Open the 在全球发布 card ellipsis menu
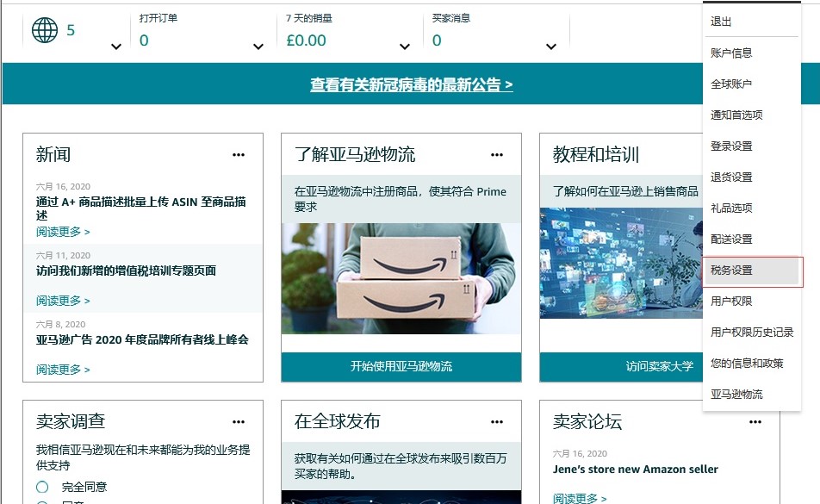Viewport: 820px width, 504px height. pyautogui.click(x=497, y=422)
